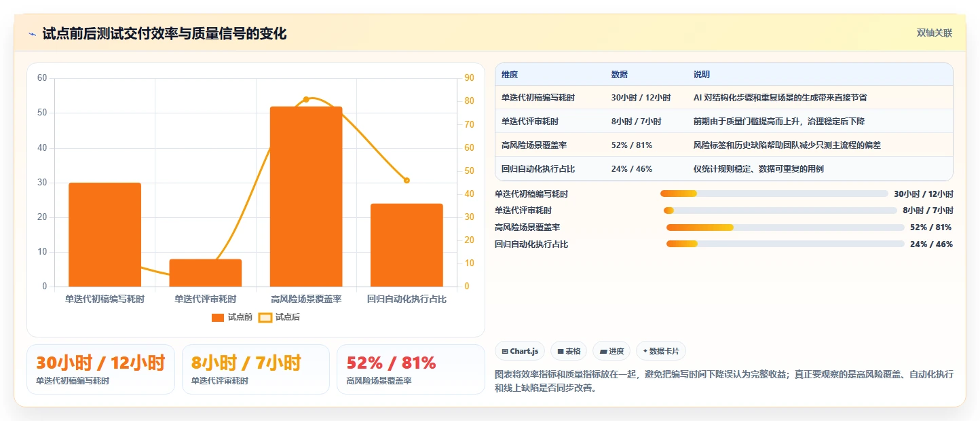Click table cell 52% / 81%
Viewport: 980px width, 421px height.
(632, 145)
